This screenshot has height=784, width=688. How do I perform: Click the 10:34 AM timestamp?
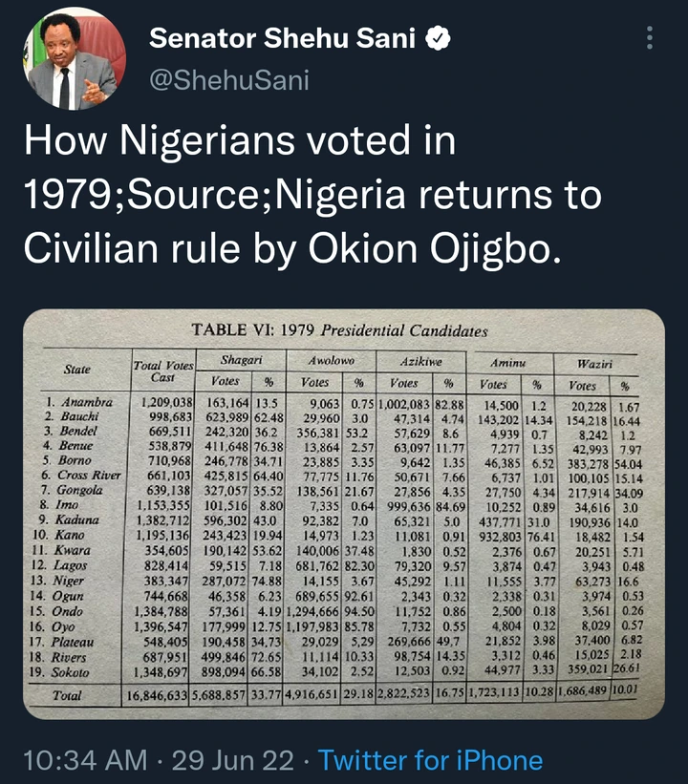point(84,760)
